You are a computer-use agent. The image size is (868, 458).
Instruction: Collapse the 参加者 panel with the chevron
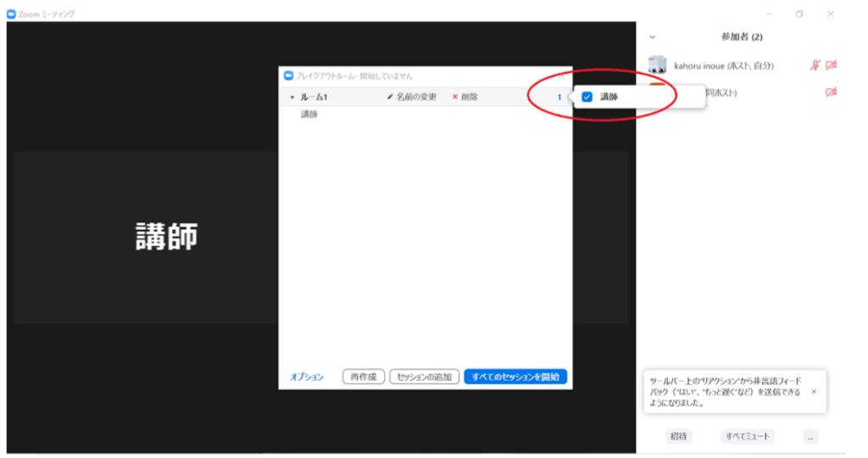(652, 37)
